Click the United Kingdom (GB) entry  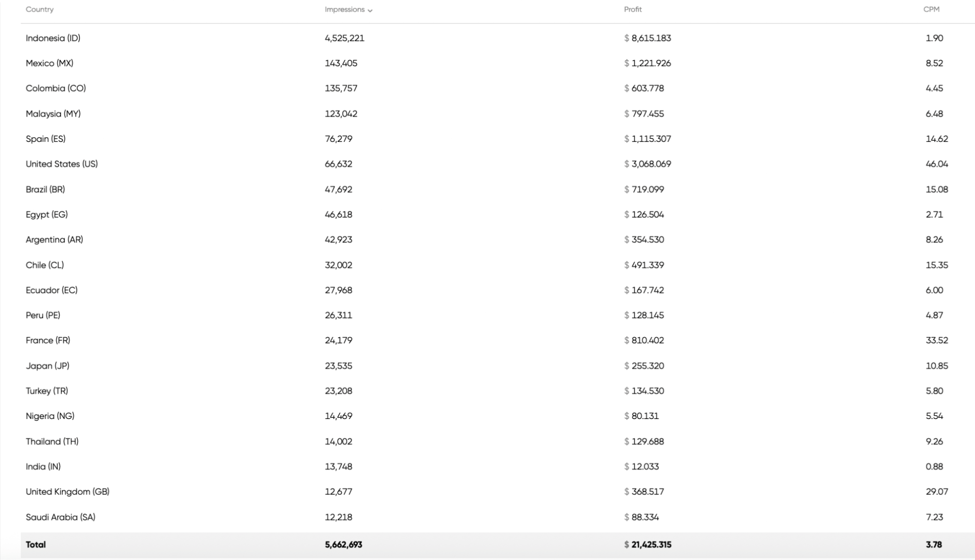(x=67, y=491)
